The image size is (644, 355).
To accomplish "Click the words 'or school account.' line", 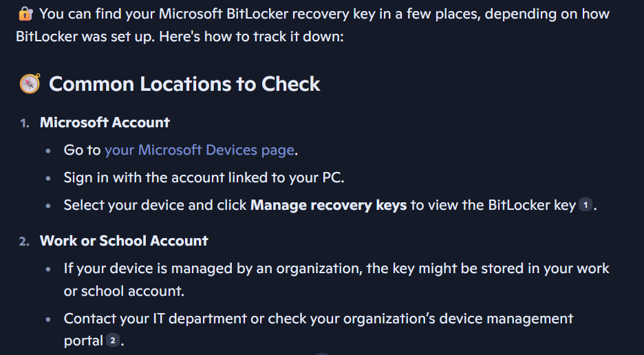I will pos(124,291).
